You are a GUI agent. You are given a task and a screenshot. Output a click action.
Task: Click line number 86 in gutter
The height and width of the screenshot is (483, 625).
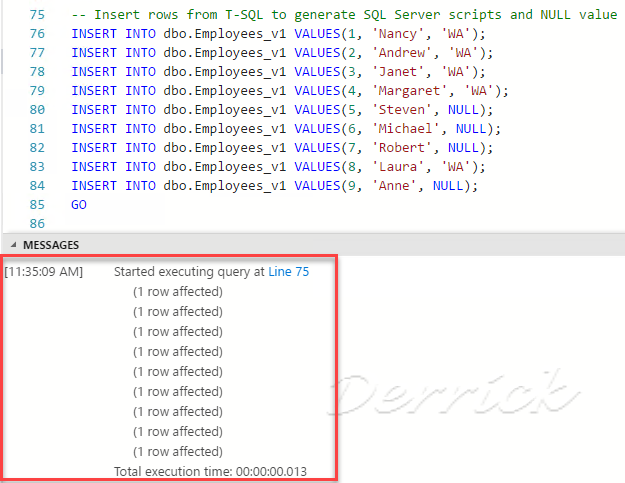pyautogui.click(x=37, y=224)
